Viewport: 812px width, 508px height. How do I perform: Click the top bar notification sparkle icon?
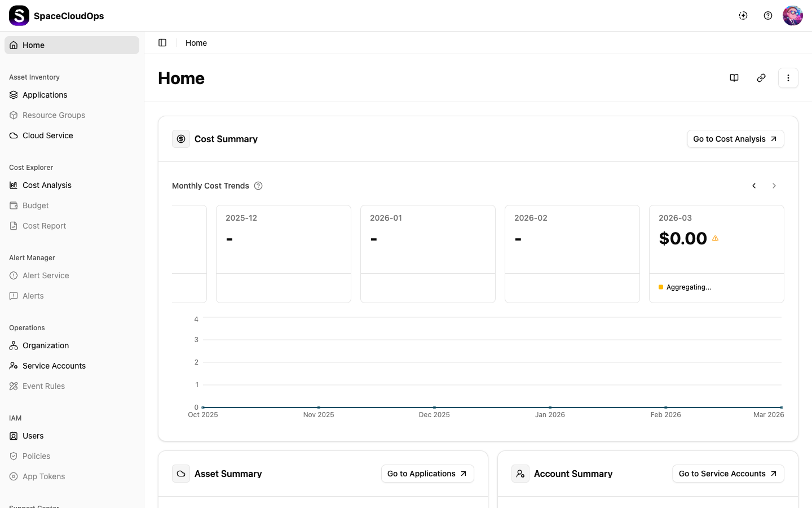743,16
